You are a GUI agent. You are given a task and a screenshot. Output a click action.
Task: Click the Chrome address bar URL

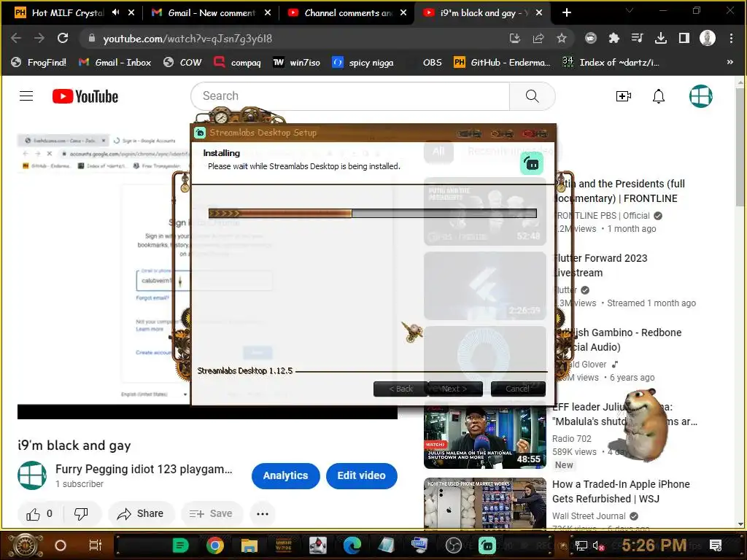pos(187,39)
